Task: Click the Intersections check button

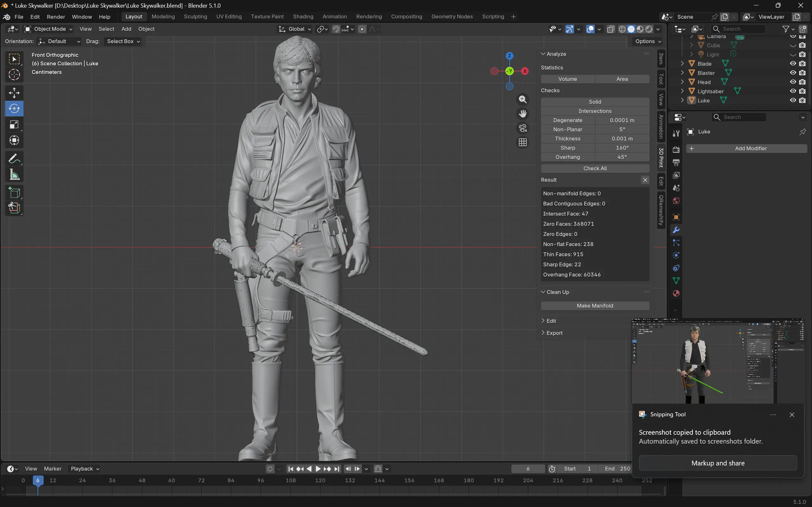Action: tap(595, 111)
